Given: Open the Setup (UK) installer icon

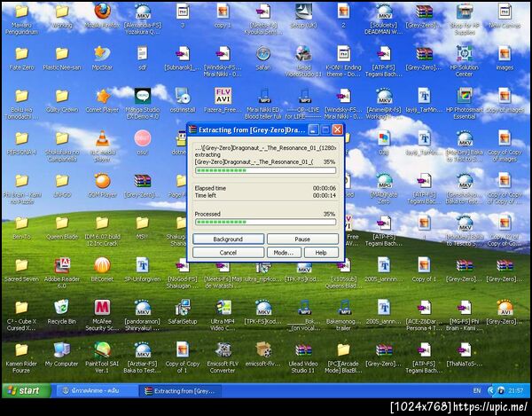Looking at the screenshot, I should pos(303,12).
